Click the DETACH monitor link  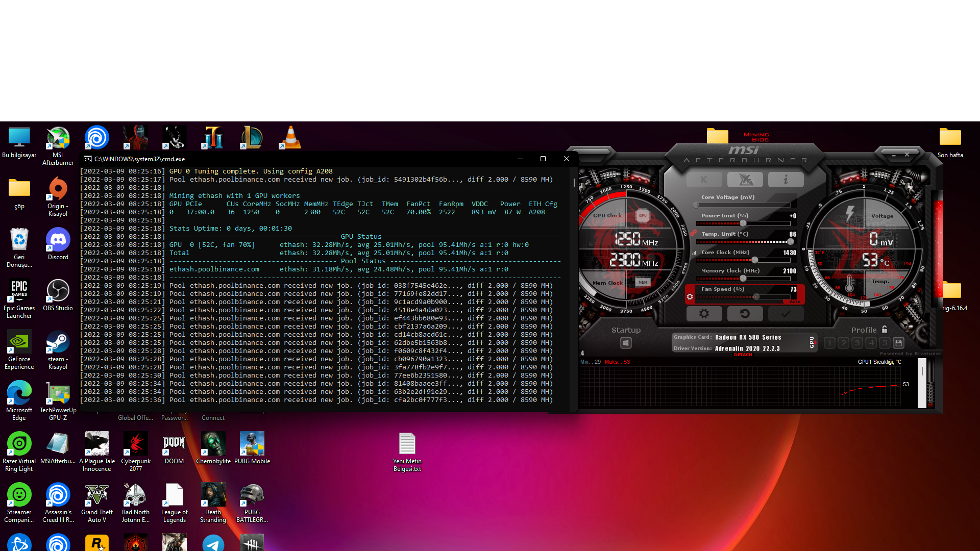[743, 355]
